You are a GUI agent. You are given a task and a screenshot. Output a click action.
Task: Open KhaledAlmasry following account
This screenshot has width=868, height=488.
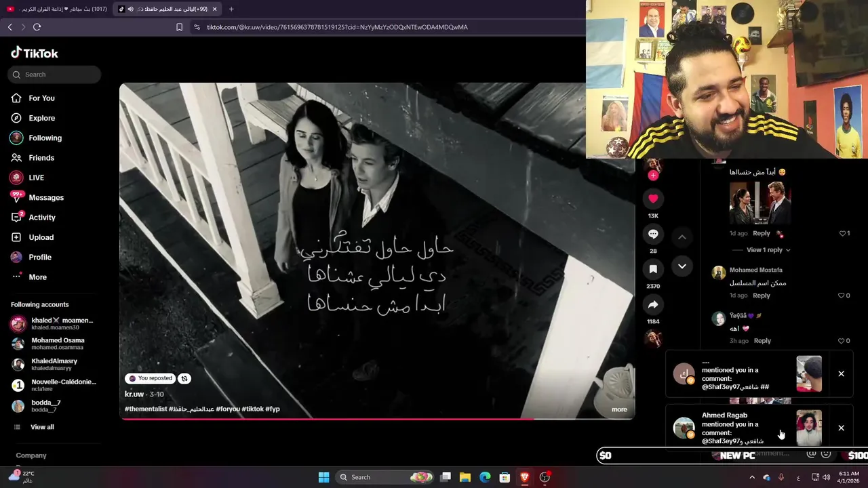[54, 365]
